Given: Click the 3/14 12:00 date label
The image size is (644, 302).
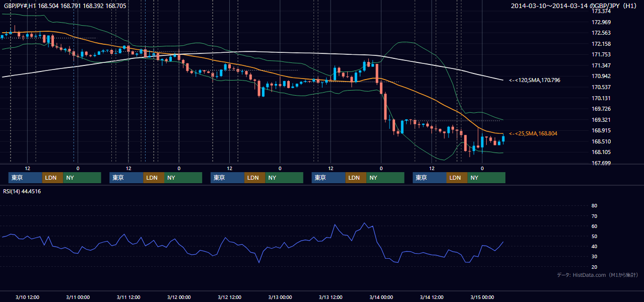Looking at the screenshot, I should coord(432,297).
